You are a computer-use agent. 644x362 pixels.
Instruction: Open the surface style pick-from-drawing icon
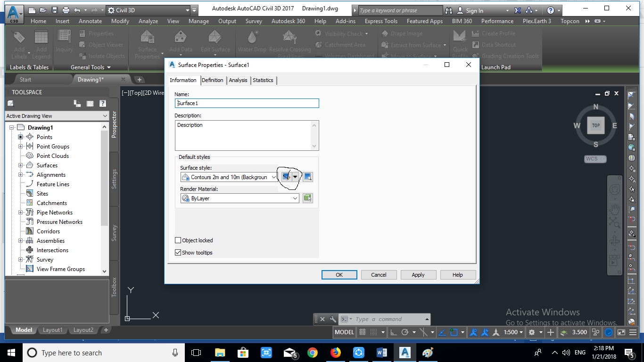(308, 177)
